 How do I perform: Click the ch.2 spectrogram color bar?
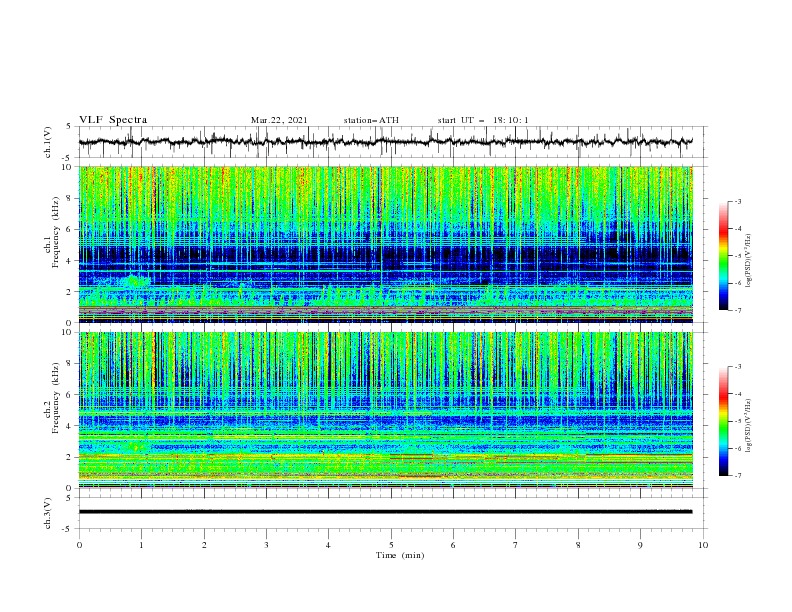[723, 421]
